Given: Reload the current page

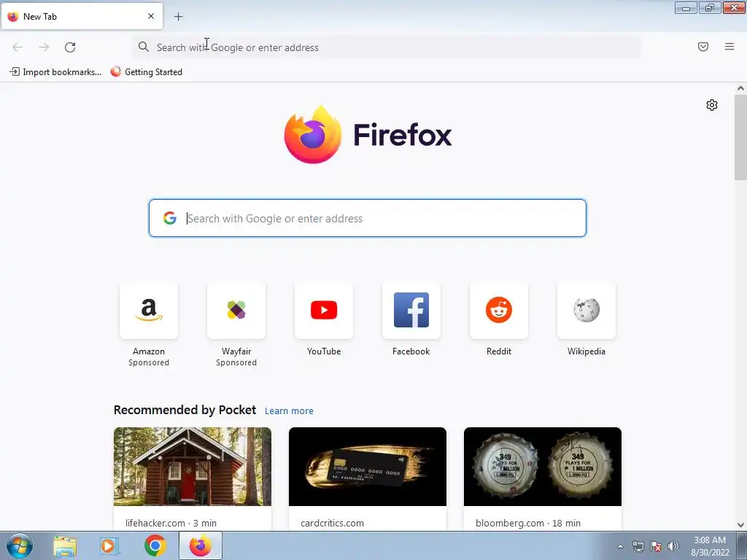Looking at the screenshot, I should (x=70, y=47).
